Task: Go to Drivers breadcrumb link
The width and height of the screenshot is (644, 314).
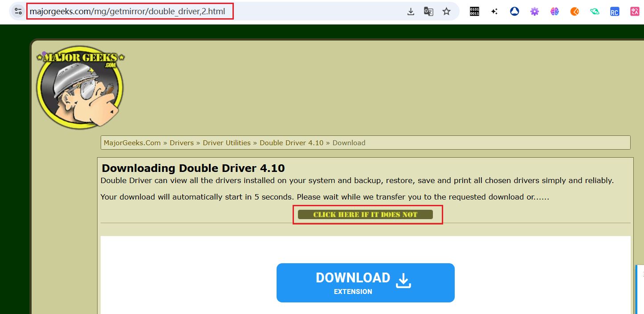Action: tap(182, 143)
